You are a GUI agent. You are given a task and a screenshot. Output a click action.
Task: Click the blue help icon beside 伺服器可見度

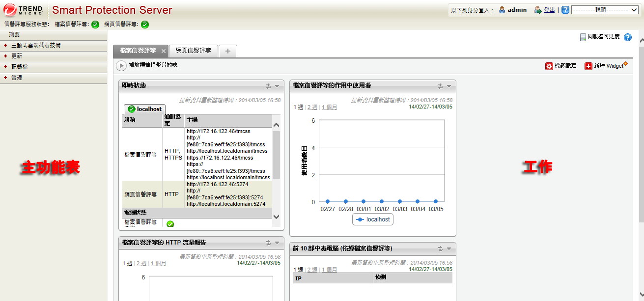click(x=627, y=37)
